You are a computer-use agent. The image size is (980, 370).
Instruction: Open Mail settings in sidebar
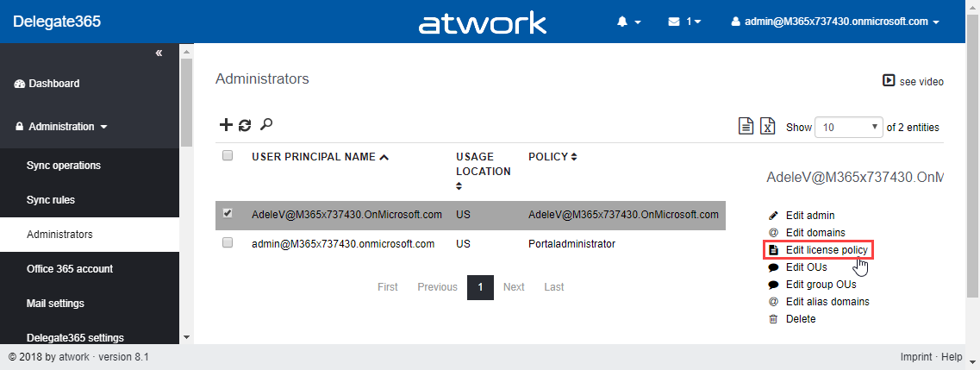coord(56,303)
